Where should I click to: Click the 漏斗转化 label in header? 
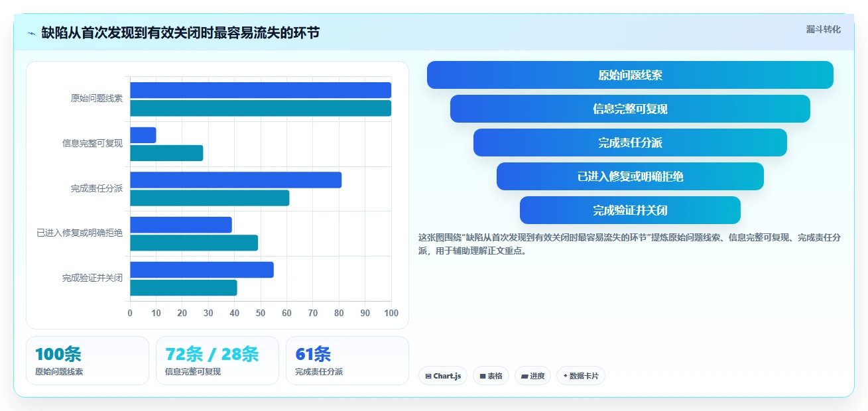pos(823,29)
